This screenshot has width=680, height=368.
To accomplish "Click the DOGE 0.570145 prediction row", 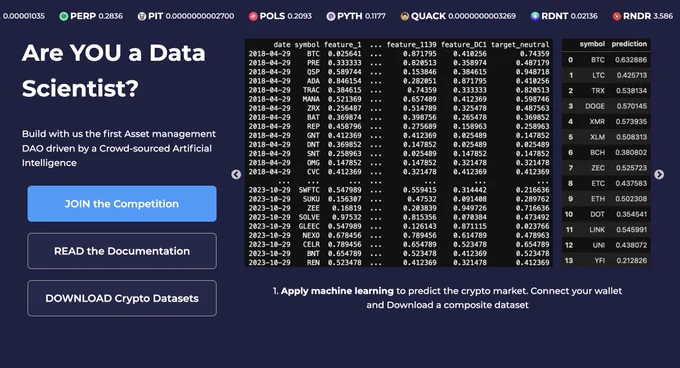I will (606, 106).
